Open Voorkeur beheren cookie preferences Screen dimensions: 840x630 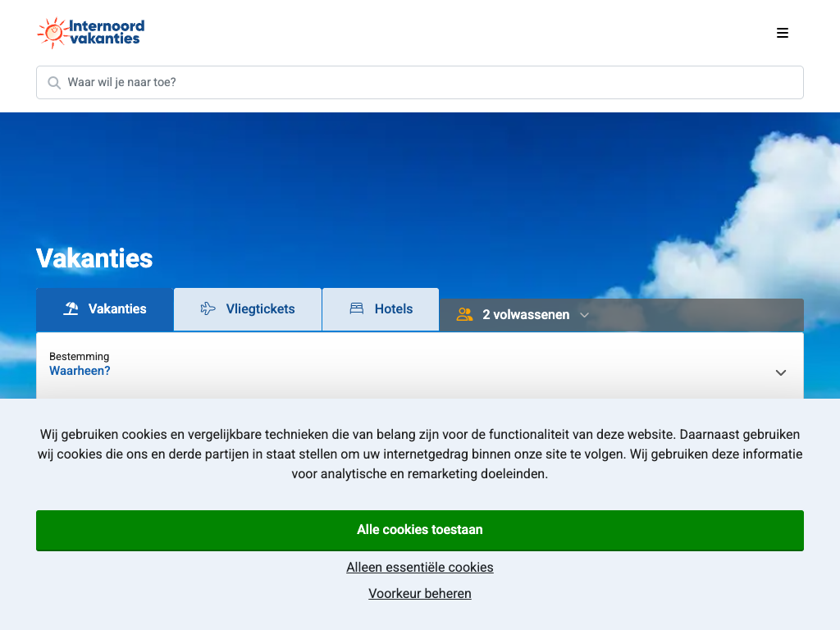pos(419,594)
